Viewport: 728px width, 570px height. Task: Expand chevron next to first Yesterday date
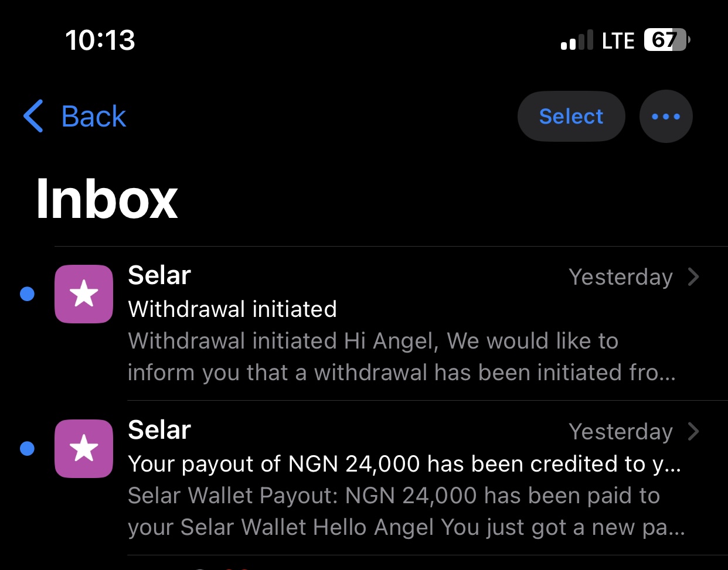coord(694,277)
